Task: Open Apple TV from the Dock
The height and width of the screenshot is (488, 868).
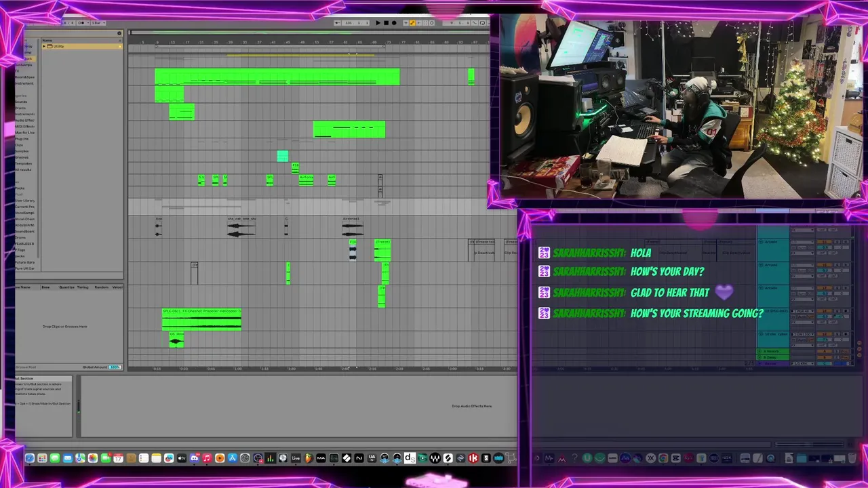Action: point(182,458)
